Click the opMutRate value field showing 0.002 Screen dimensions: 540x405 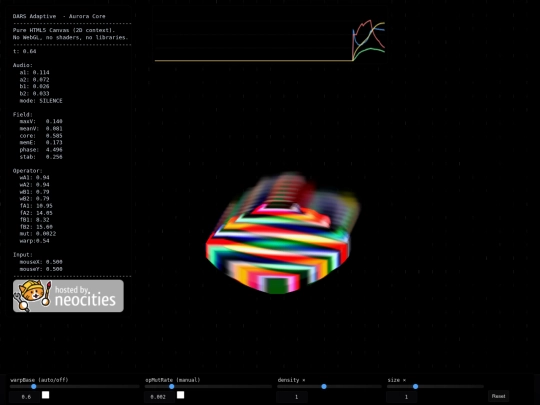coord(160,397)
